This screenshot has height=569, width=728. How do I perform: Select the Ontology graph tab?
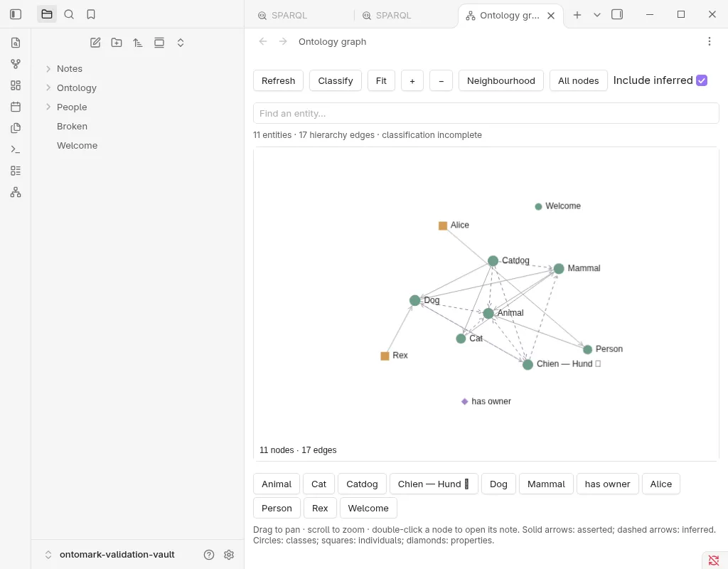pyautogui.click(x=504, y=16)
